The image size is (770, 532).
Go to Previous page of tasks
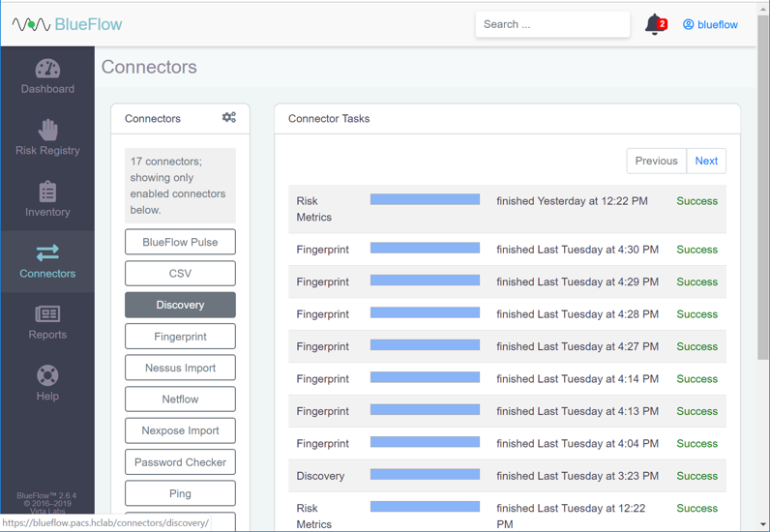[656, 161]
